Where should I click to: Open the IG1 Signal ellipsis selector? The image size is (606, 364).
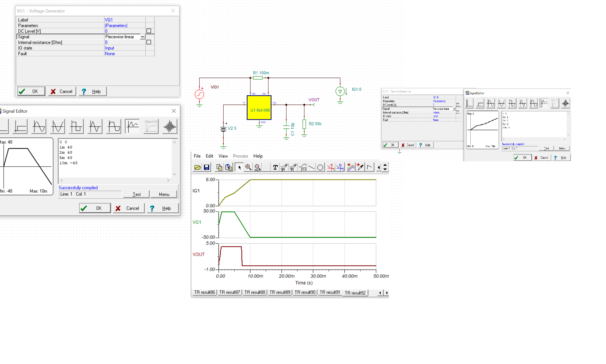[x=454, y=109]
